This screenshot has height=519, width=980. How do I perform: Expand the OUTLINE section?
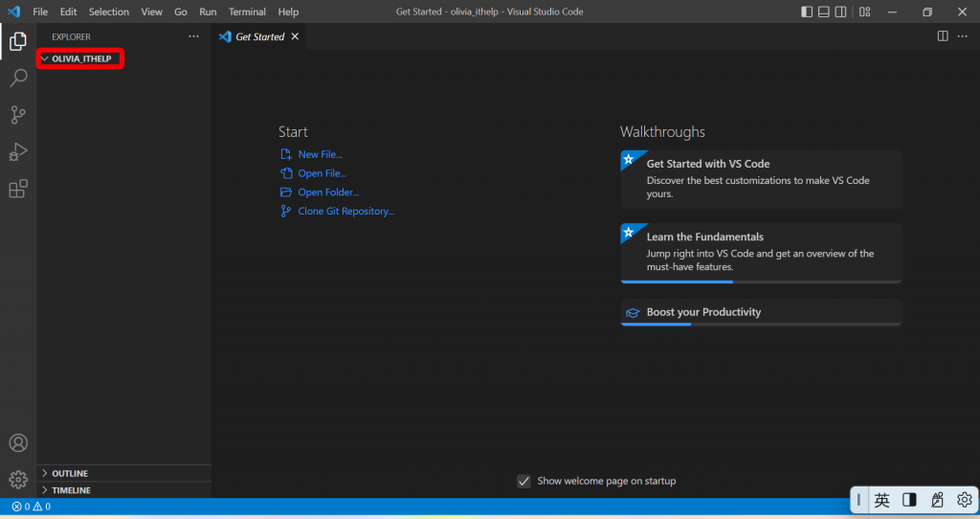tap(123, 473)
